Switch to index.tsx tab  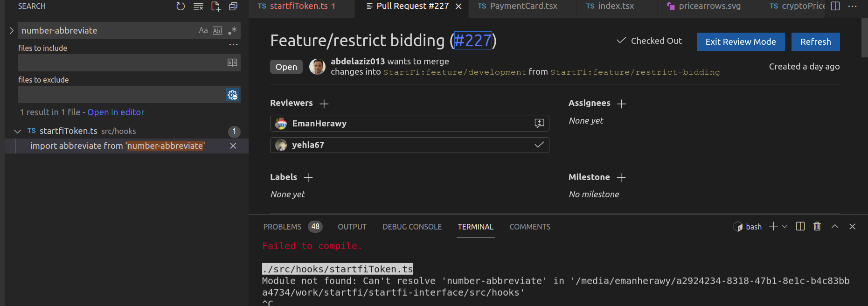616,6
